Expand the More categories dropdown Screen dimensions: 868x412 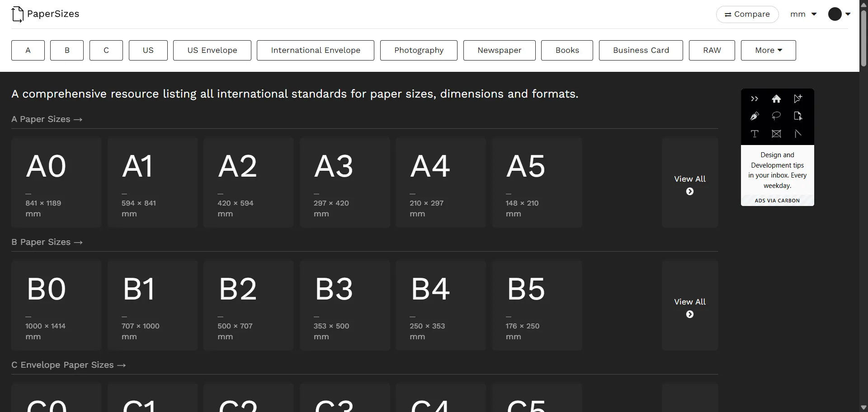768,50
